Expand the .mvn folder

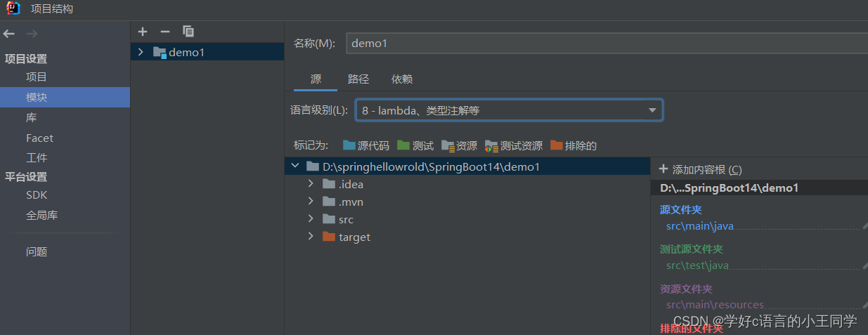pyautogui.click(x=311, y=202)
